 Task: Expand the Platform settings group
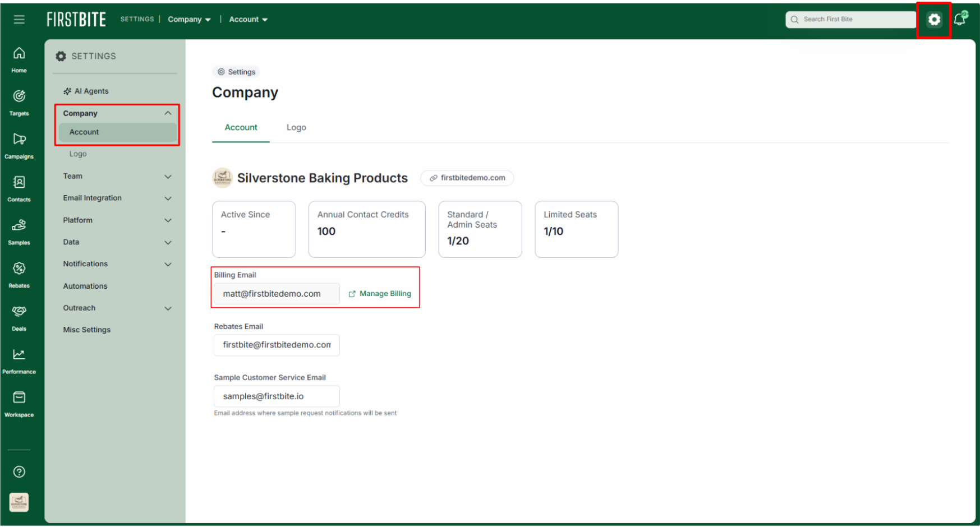168,220
